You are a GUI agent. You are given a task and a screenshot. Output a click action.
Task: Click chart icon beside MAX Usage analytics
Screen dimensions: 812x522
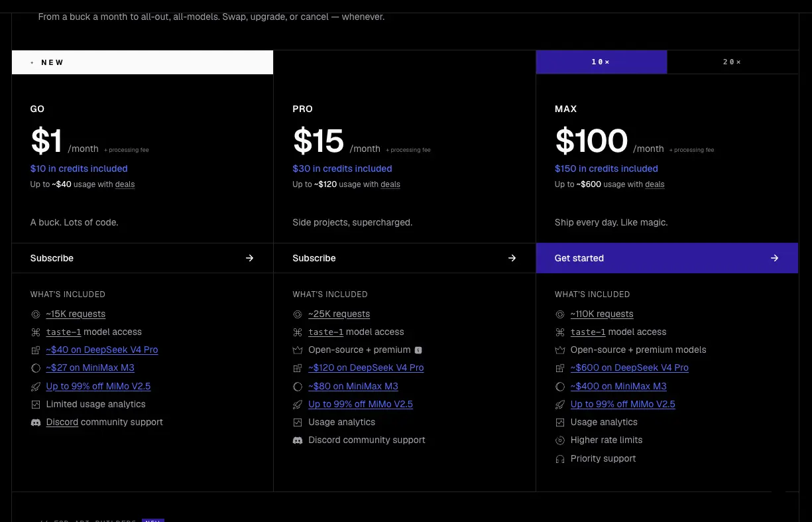point(560,422)
